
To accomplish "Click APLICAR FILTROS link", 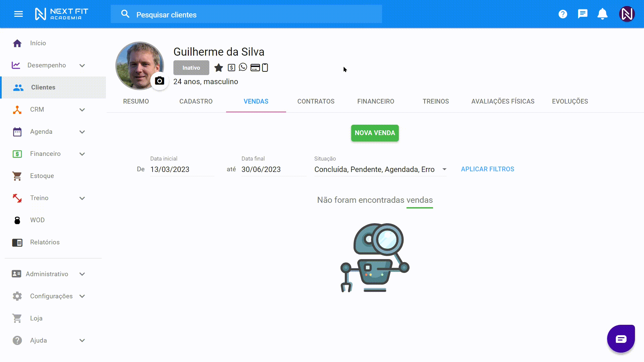I will [x=487, y=169].
